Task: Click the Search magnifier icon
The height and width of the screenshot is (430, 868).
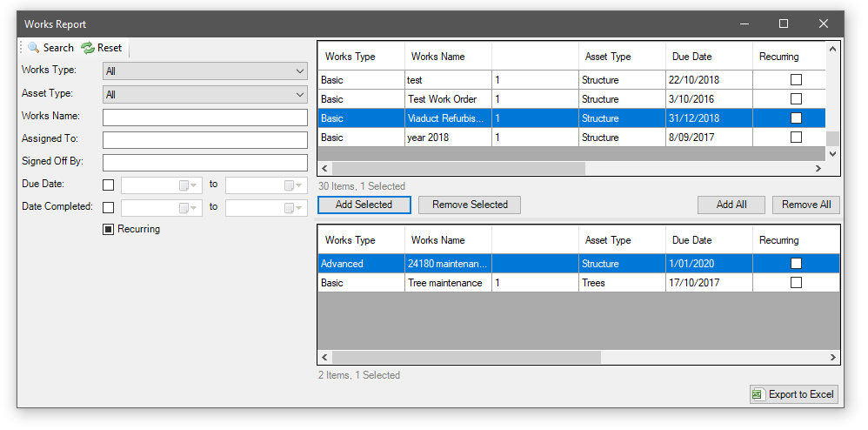Action: [33, 48]
